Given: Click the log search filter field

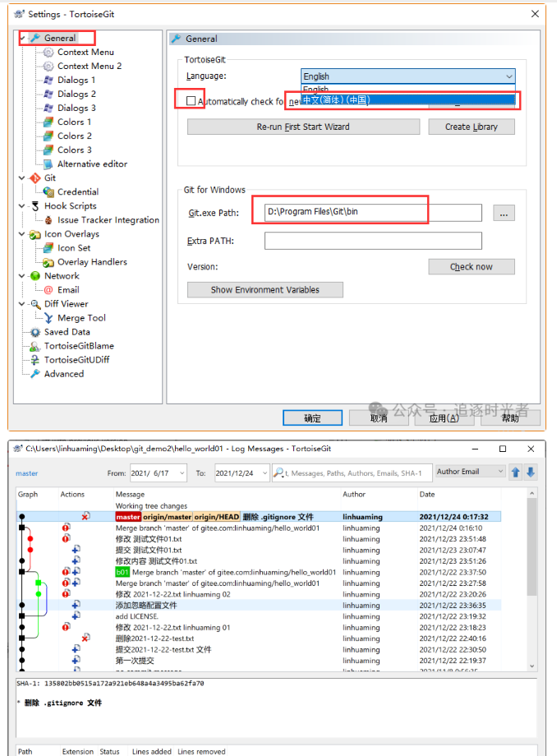Looking at the screenshot, I should (x=352, y=473).
